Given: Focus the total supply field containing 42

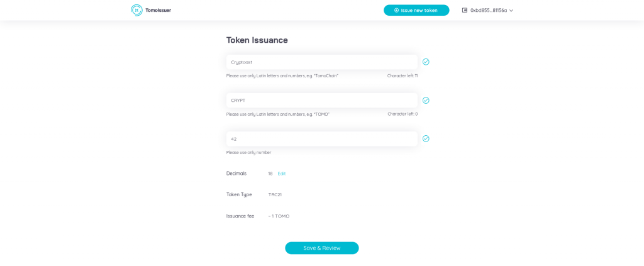Looking at the screenshot, I should click(x=321, y=138).
